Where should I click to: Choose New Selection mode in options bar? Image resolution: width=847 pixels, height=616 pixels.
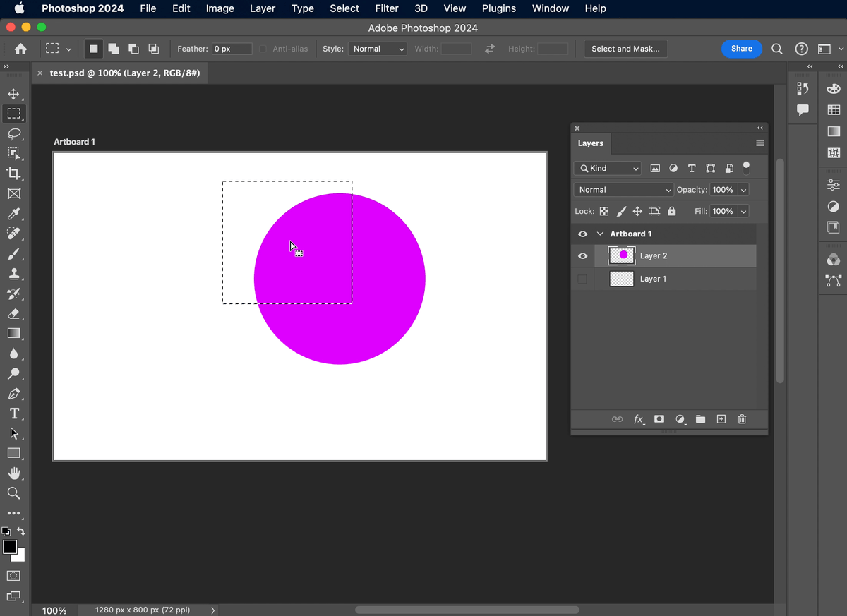93,49
